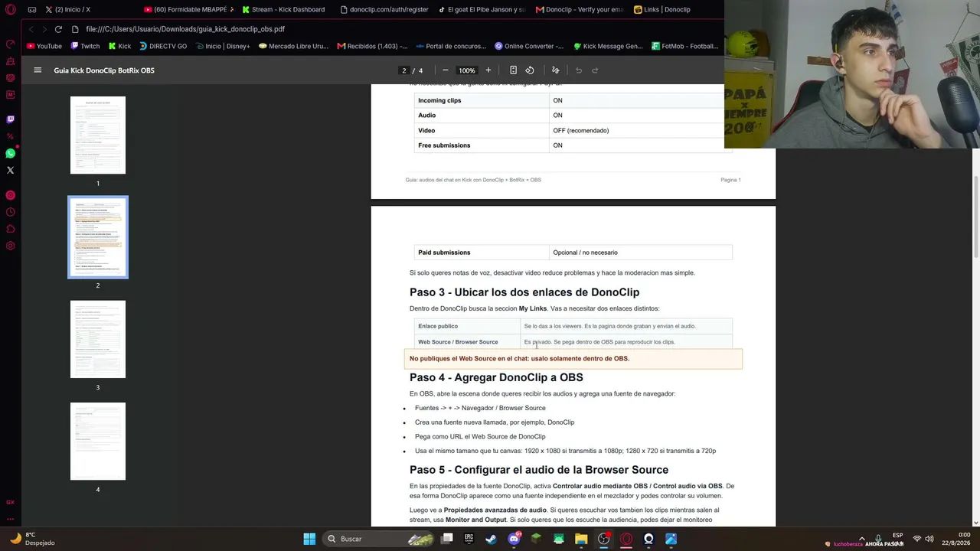Select page 4 thumbnail
Viewport: 980px width, 551px height.
pyautogui.click(x=98, y=442)
